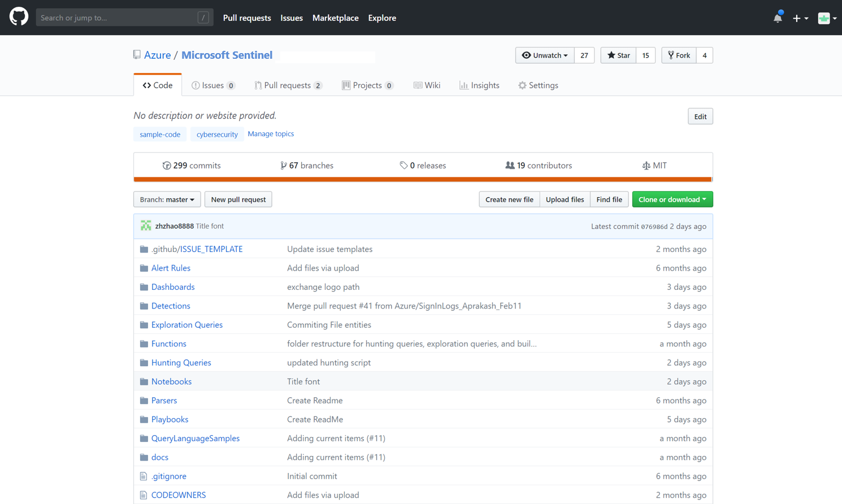842x504 pixels.
Task: Switch to the Wiki tab
Action: point(427,85)
